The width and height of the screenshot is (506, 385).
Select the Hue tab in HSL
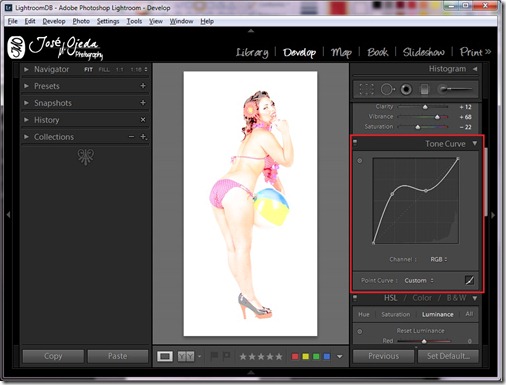364,314
